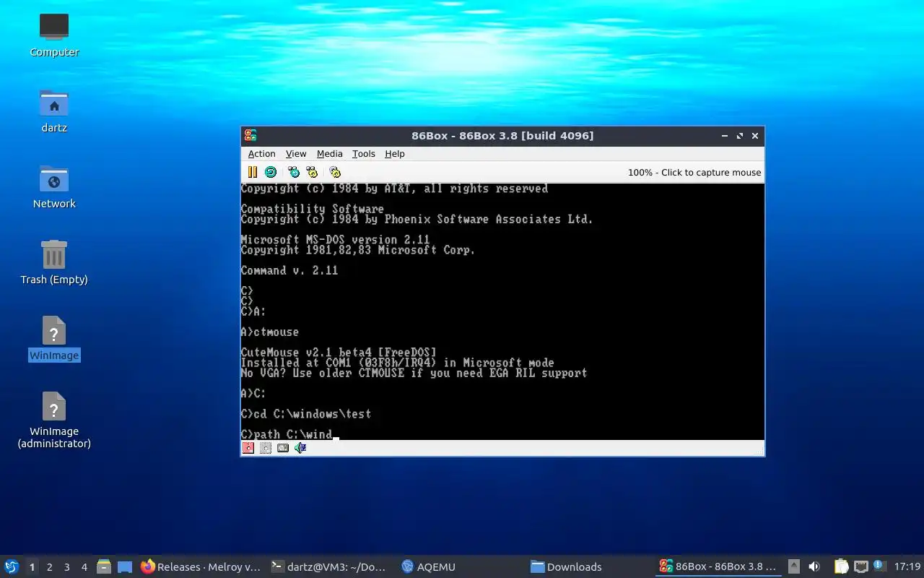Switch to workspace 4 in pager

coord(84,567)
